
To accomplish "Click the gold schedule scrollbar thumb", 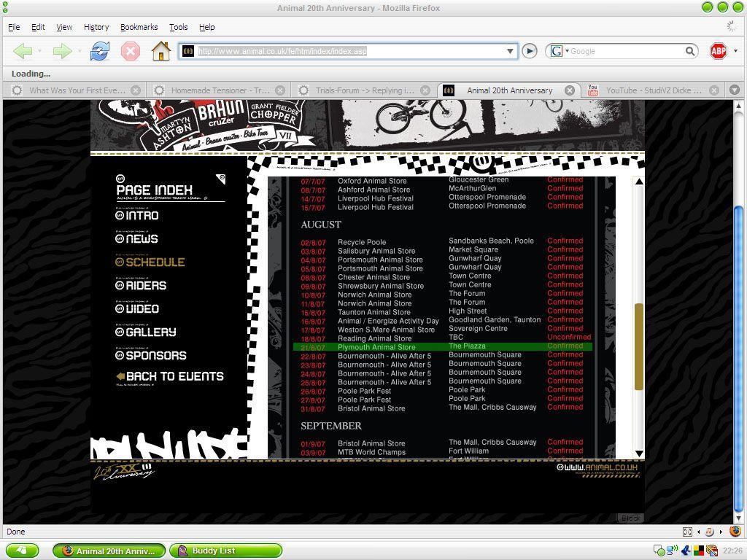I will (x=639, y=347).
